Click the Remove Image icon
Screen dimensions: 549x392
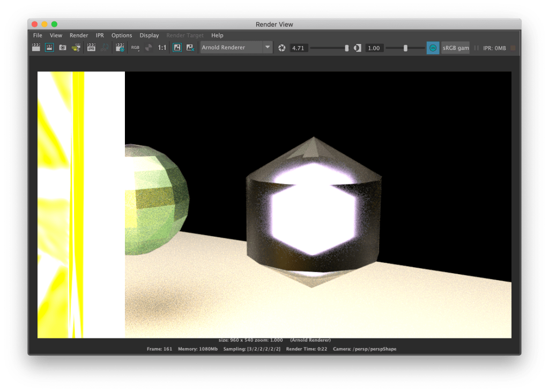click(190, 48)
